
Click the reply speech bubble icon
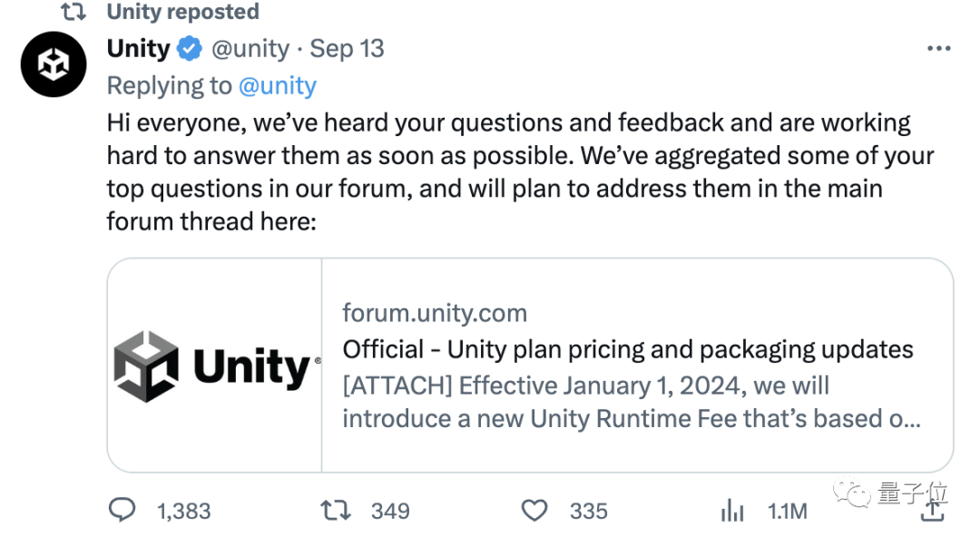tap(122, 511)
